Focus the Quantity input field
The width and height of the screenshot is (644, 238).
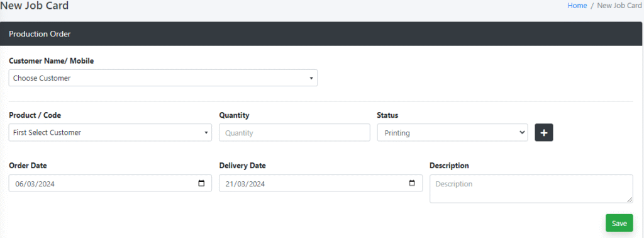pos(294,133)
